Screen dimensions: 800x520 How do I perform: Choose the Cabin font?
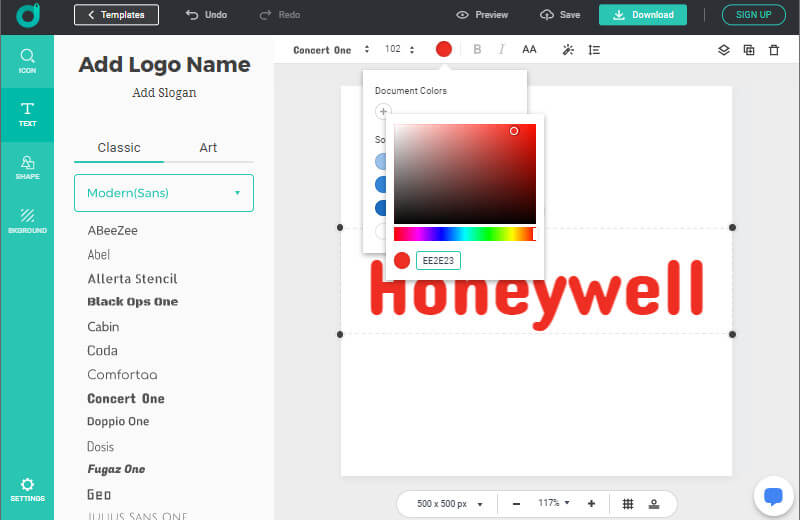point(103,327)
